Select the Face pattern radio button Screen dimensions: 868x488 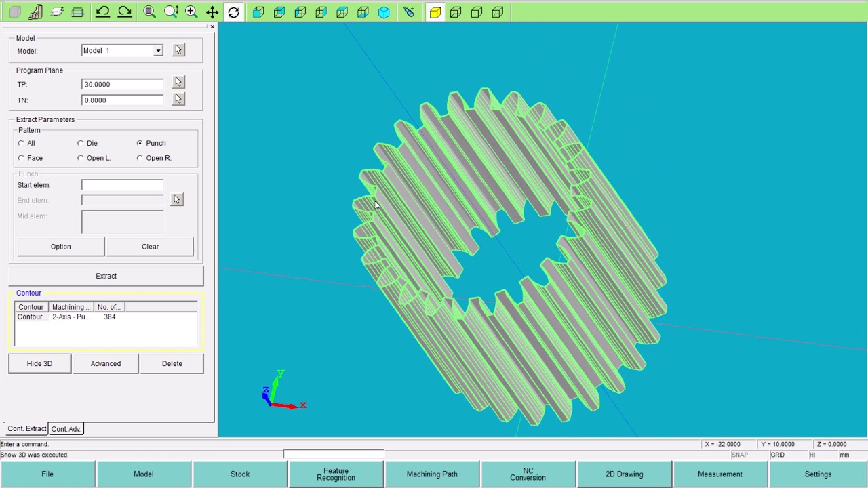click(x=21, y=158)
